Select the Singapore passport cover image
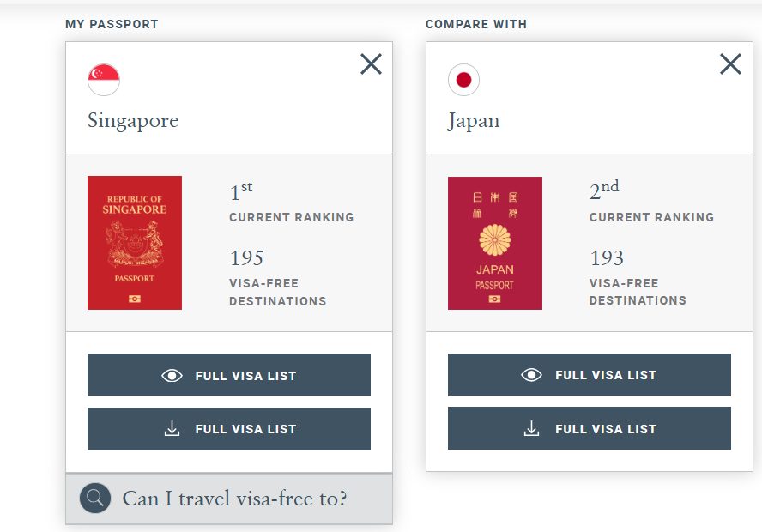This screenshot has height=532, width=762. (x=135, y=243)
